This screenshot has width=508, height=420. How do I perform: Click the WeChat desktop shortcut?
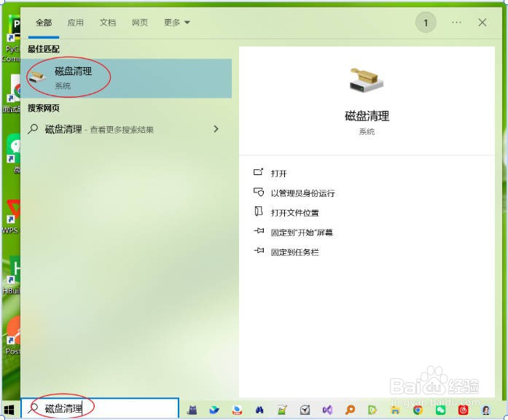pyautogui.click(x=14, y=152)
